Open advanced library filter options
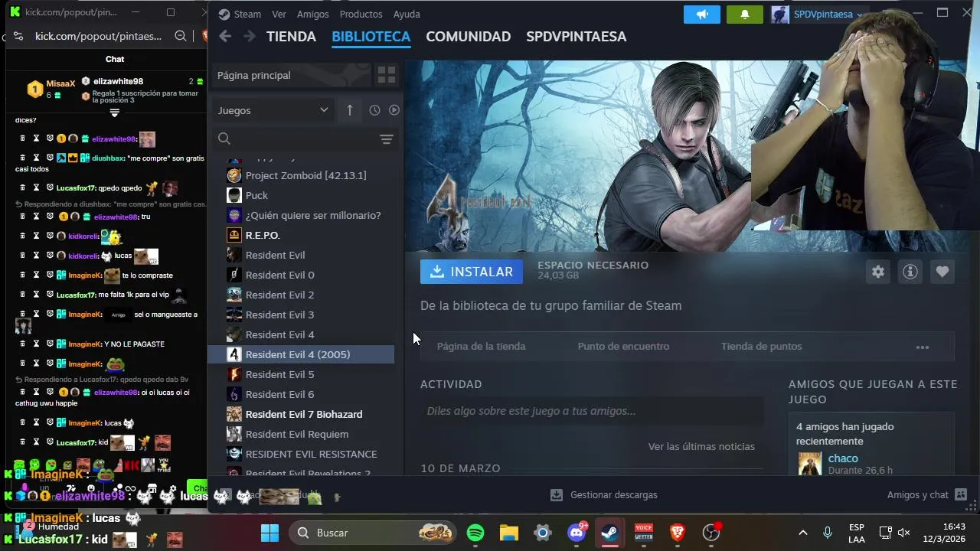 [x=387, y=139]
